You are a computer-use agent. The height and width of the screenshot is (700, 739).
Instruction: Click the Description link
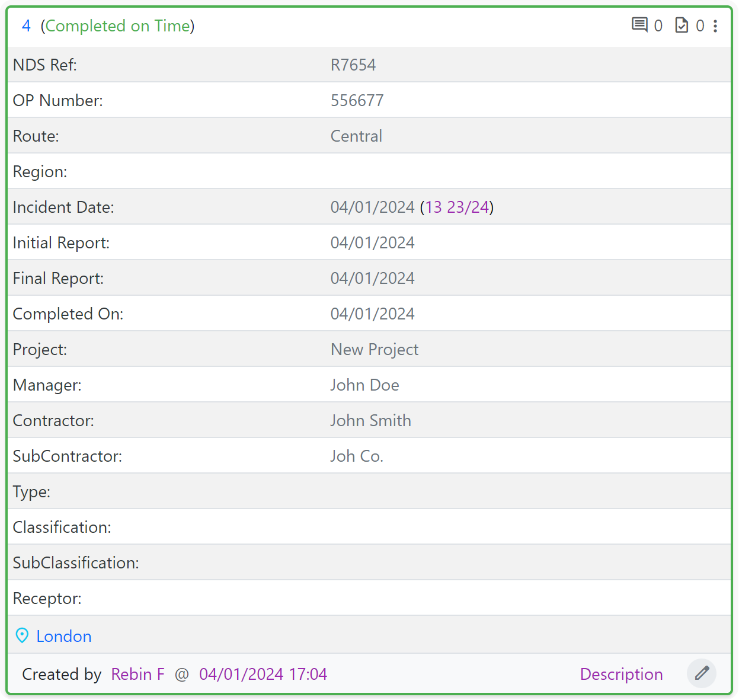(621, 674)
